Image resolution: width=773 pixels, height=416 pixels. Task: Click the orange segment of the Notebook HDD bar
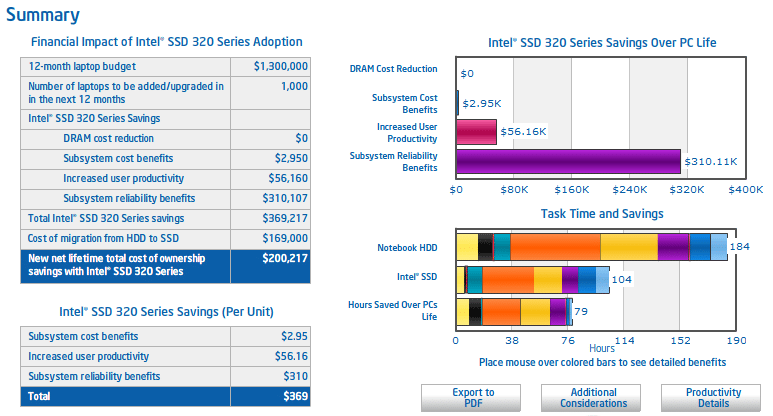(x=555, y=247)
